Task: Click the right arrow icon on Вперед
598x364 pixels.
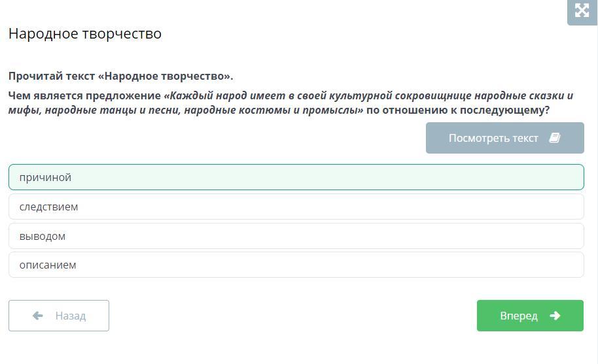Action: pyautogui.click(x=555, y=316)
